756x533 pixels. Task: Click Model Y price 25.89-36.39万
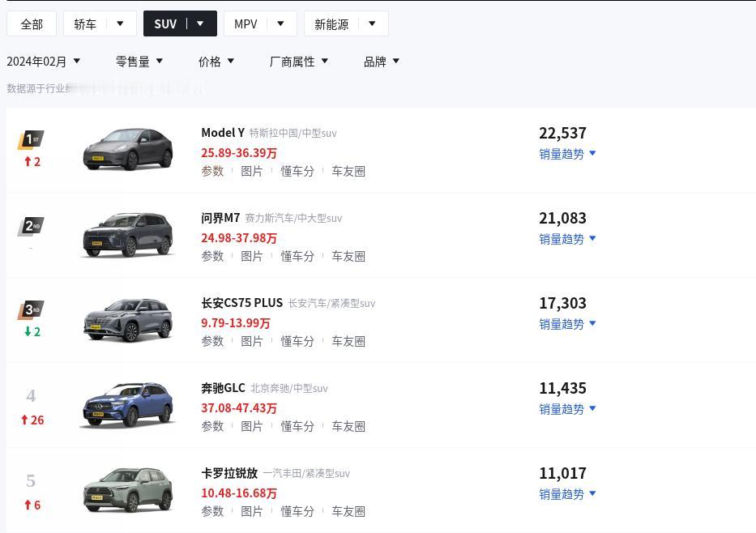pos(239,153)
